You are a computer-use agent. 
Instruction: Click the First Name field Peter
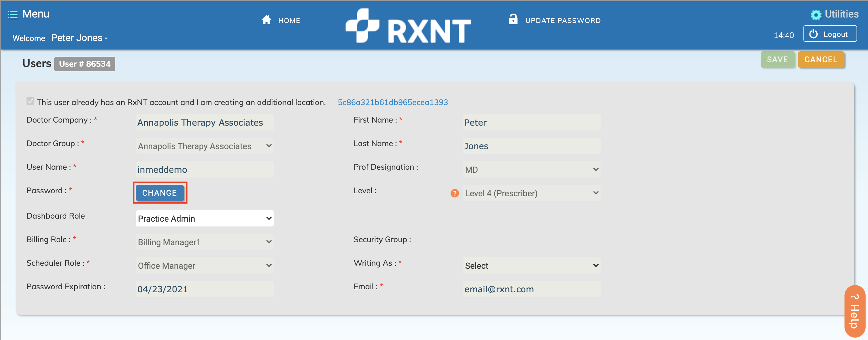pos(531,122)
